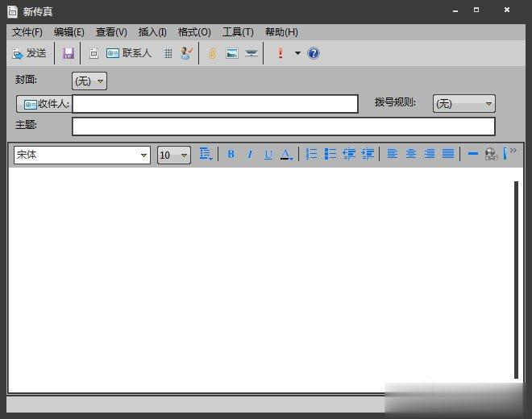Toggle underline formatting (U)
532x419 pixels.
(268, 155)
